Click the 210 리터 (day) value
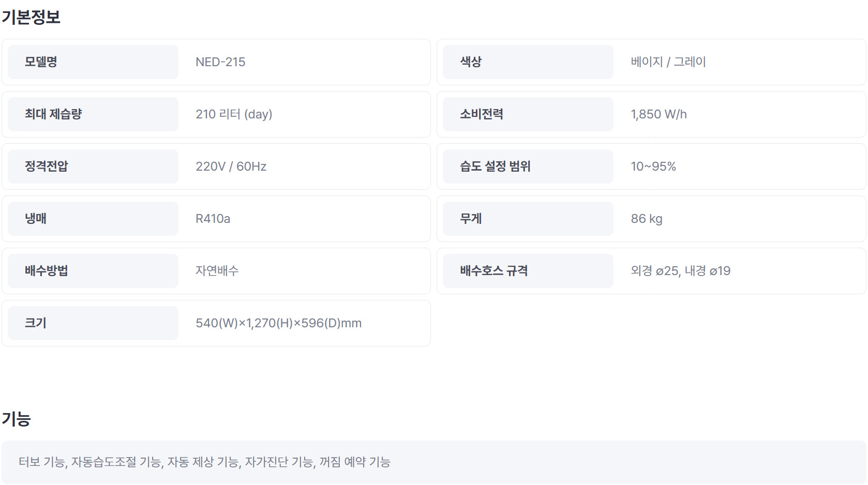The height and width of the screenshot is (485, 868). [x=234, y=114]
